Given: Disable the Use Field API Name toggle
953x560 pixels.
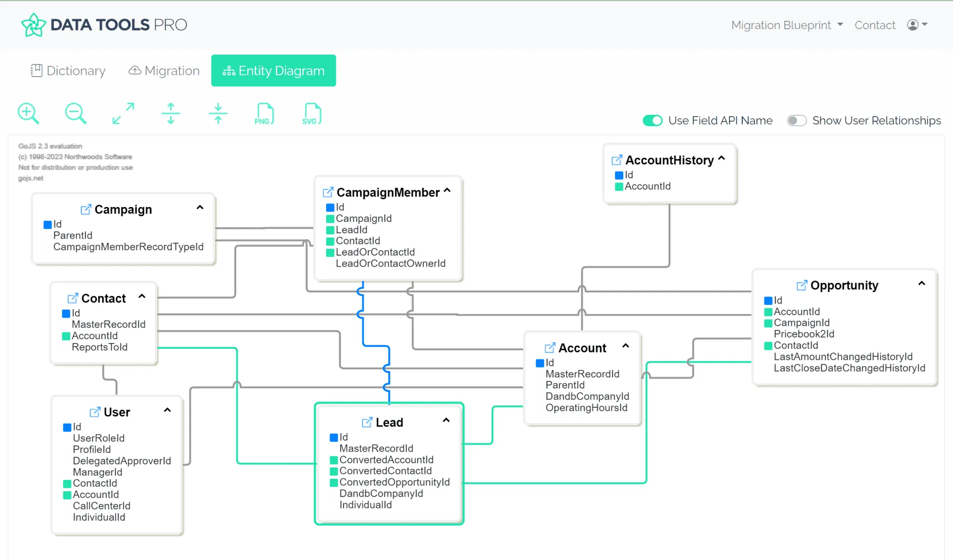Looking at the screenshot, I should point(652,120).
